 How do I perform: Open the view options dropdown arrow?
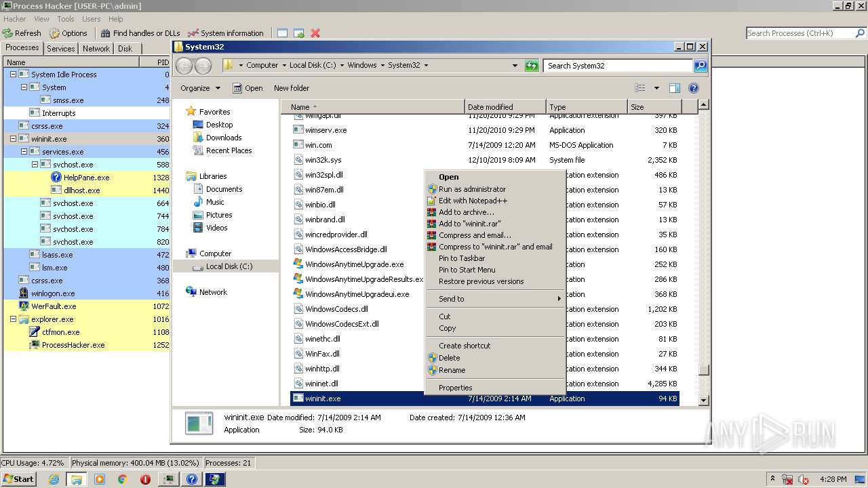click(656, 88)
